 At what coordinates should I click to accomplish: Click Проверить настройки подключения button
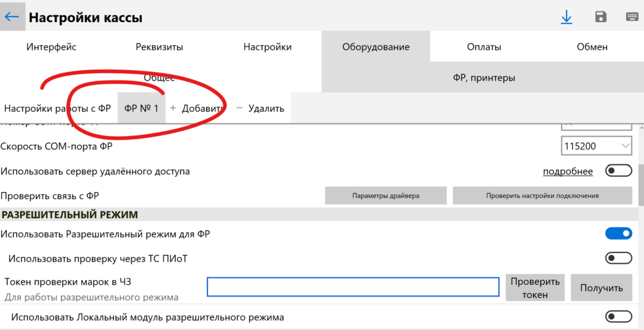pos(542,196)
